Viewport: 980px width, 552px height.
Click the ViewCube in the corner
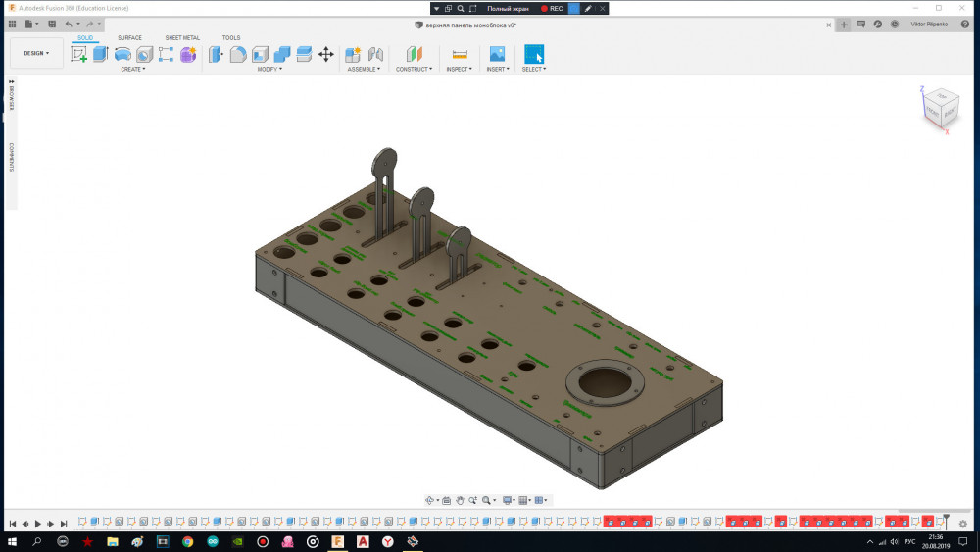pyautogui.click(x=941, y=107)
